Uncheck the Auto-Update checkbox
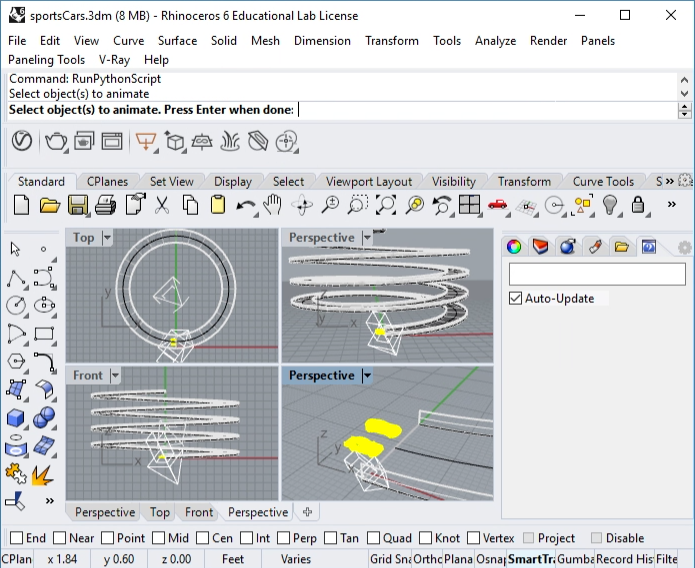 pos(515,298)
